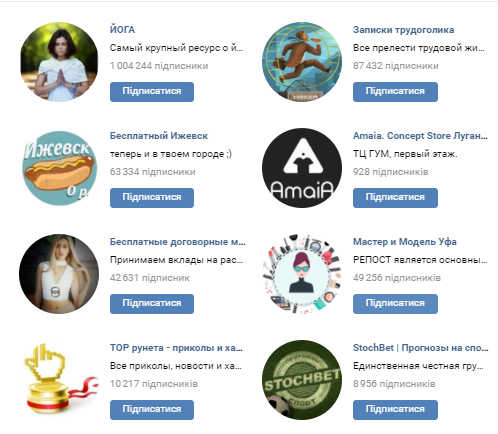This screenshot has height=434, width=498.
Task: Click the black AmaiA logo avatar
Action: point(302,168)
